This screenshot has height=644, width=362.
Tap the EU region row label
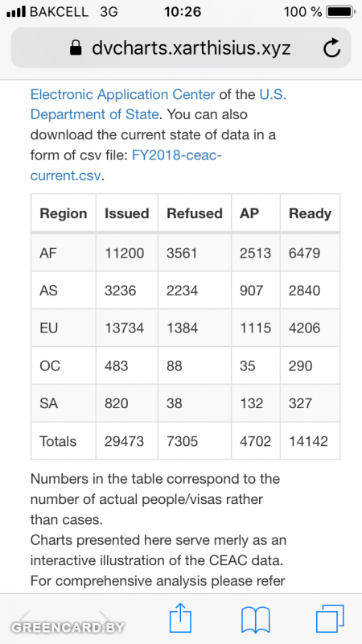pos(49,328)
